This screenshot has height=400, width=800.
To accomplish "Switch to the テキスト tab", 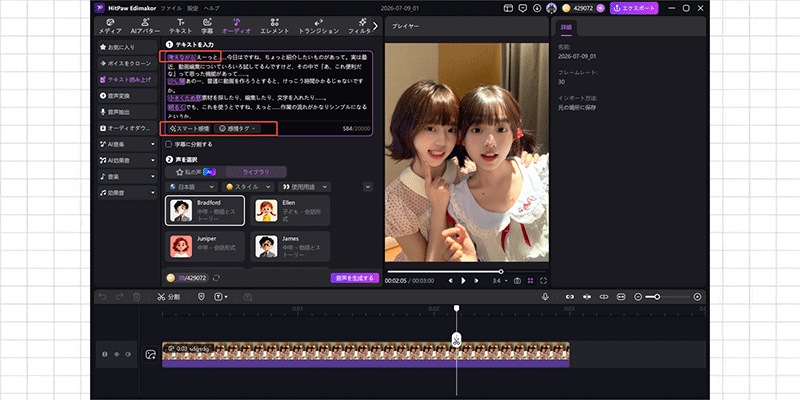I will click(x=181, y=26).
